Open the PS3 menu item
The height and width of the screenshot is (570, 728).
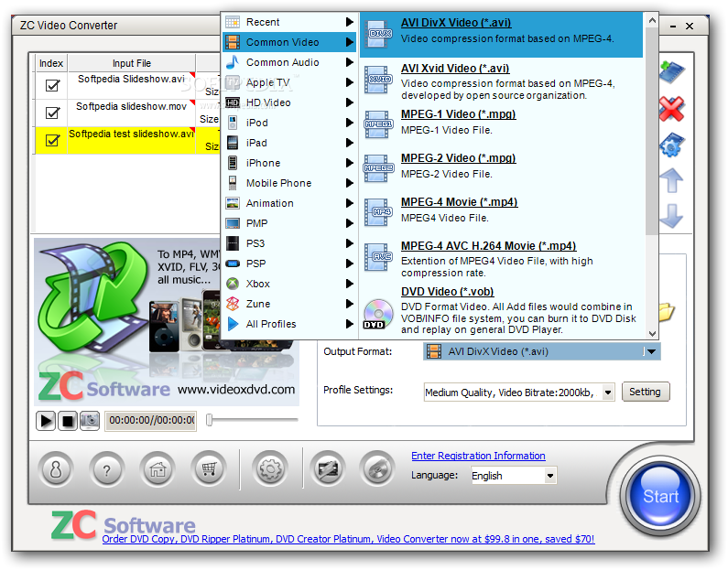(x=289, y=243)
